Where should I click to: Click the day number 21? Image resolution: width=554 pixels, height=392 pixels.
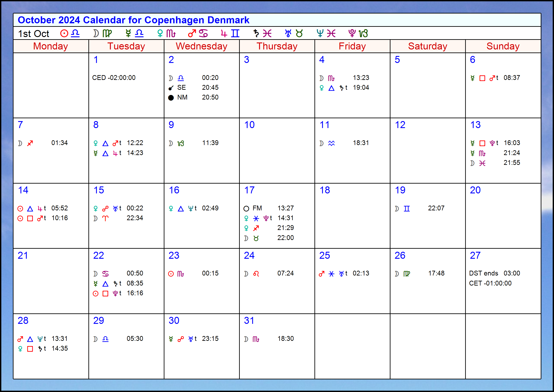click(x=23, y=255)
